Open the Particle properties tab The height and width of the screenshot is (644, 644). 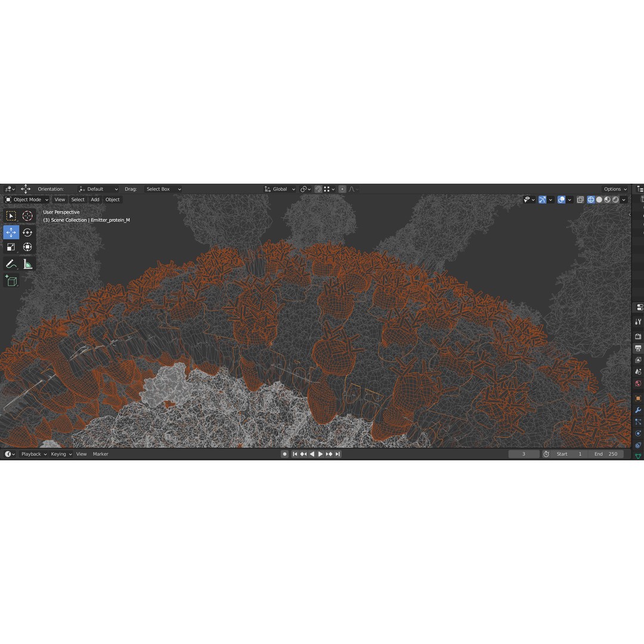(x=638, y=422)
